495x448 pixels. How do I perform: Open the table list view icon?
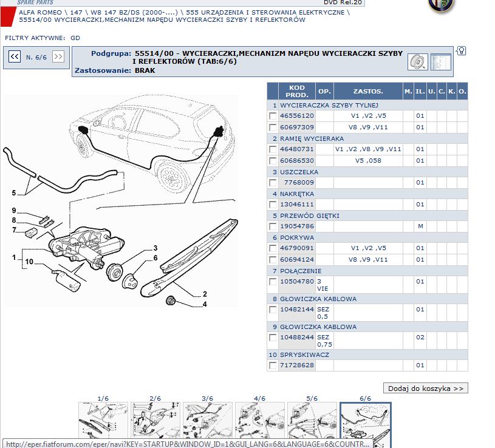pyautogui.click(x=441, y=61)
